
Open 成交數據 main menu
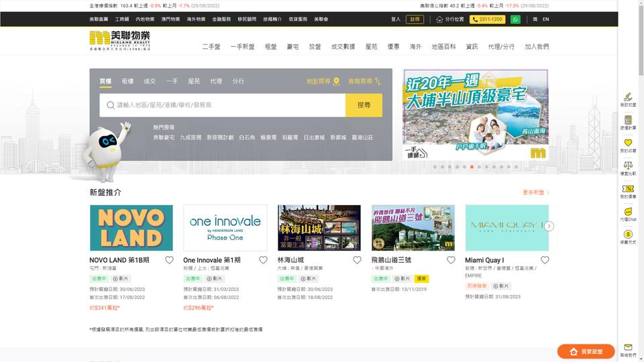pyautogui.click(x=343, y=47)
